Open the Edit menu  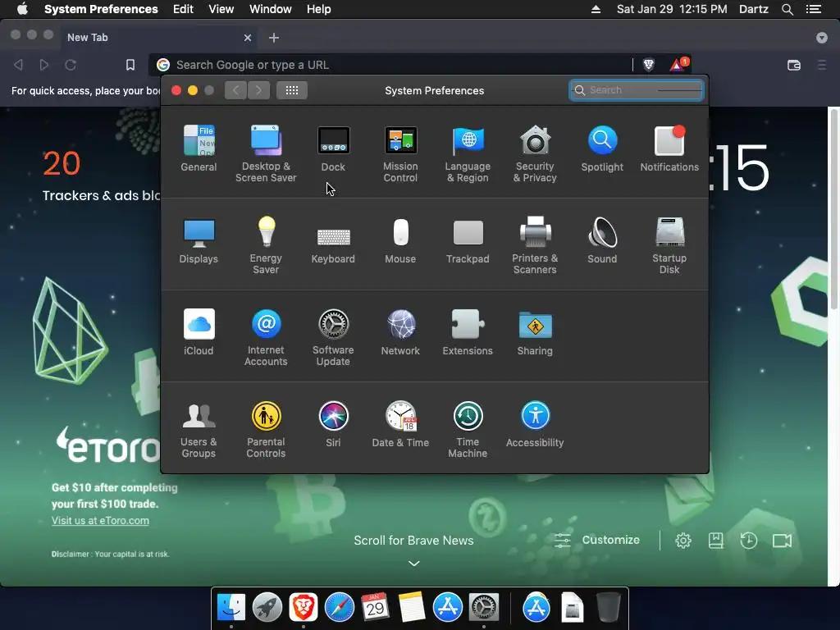pyautogui.click(x=183, y=9)
